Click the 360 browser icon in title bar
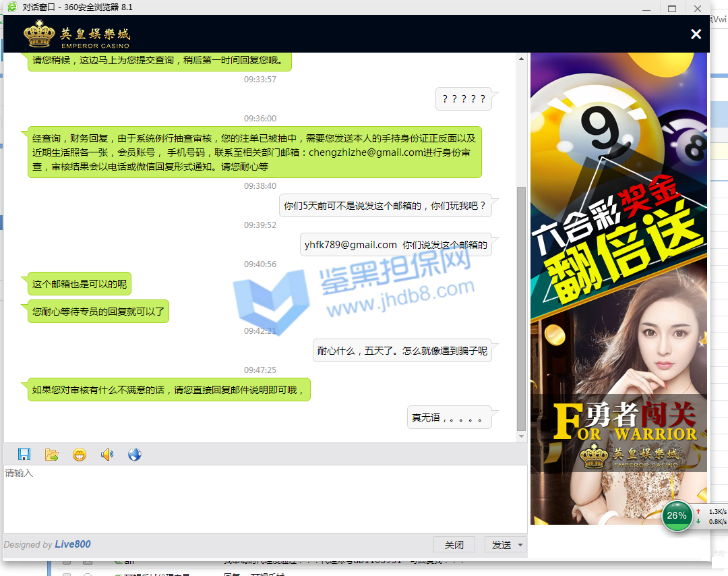This screenshot has width=728, height=576. pos(11,7)
